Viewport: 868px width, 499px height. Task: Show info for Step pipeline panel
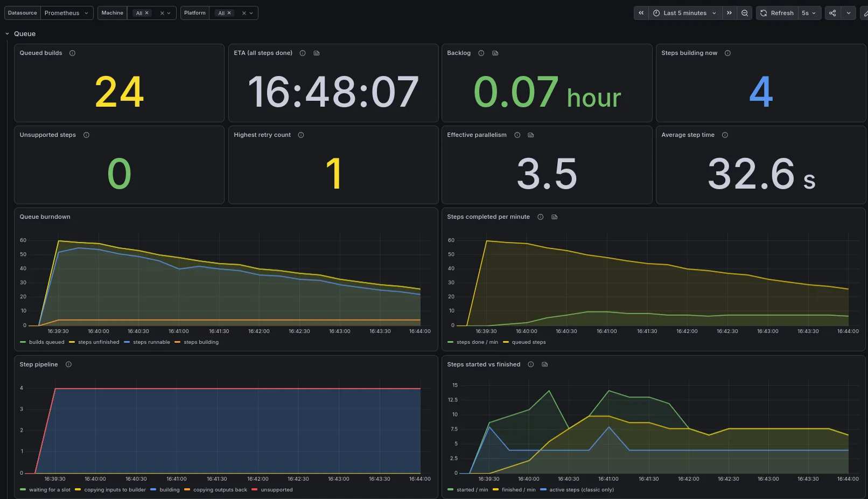pyautogui.click(x=68, y=364)
